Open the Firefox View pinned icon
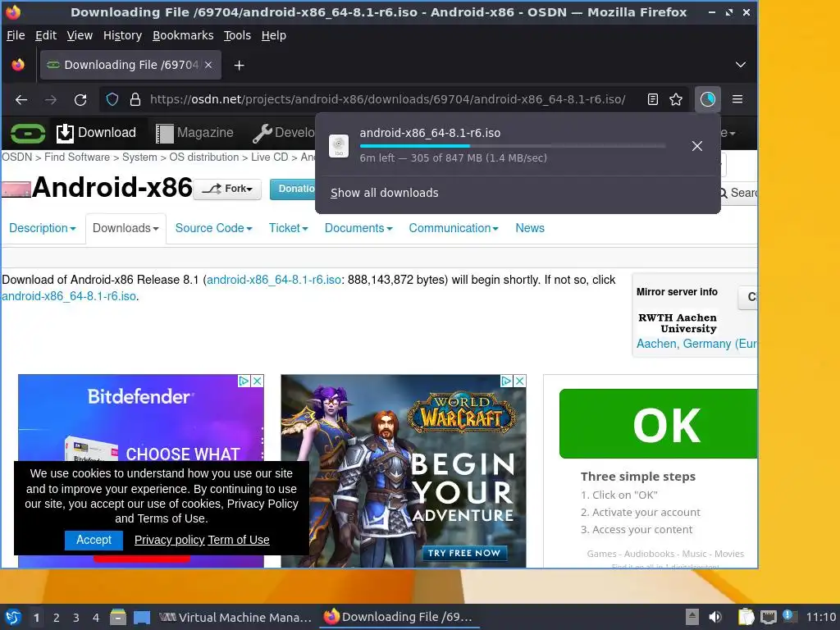The width and height of the screenshot is (840, 630). (18, 65)
